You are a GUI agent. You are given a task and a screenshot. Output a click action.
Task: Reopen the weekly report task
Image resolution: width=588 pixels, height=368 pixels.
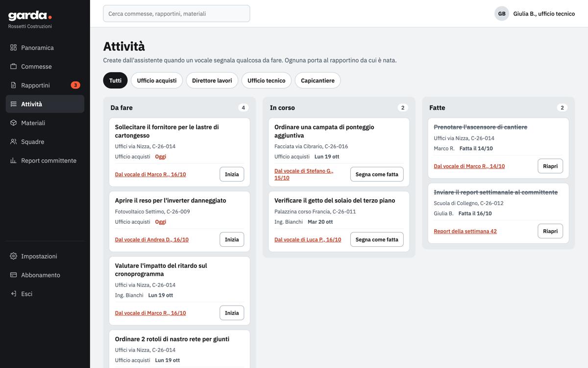[x=550, y=231]
